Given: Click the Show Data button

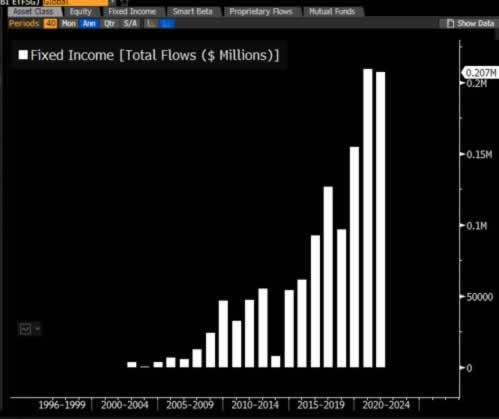Looking at the screenshot, I should [x=470, y=23].
